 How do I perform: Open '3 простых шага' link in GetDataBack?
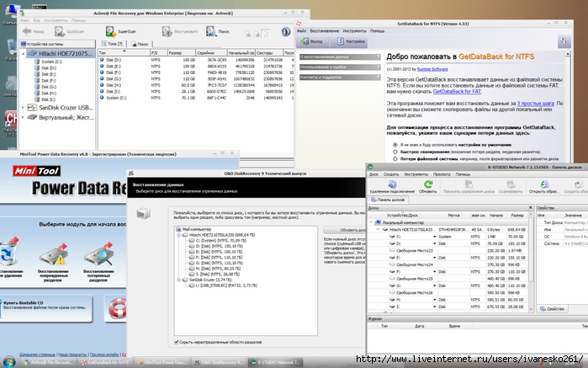point(536,104)
